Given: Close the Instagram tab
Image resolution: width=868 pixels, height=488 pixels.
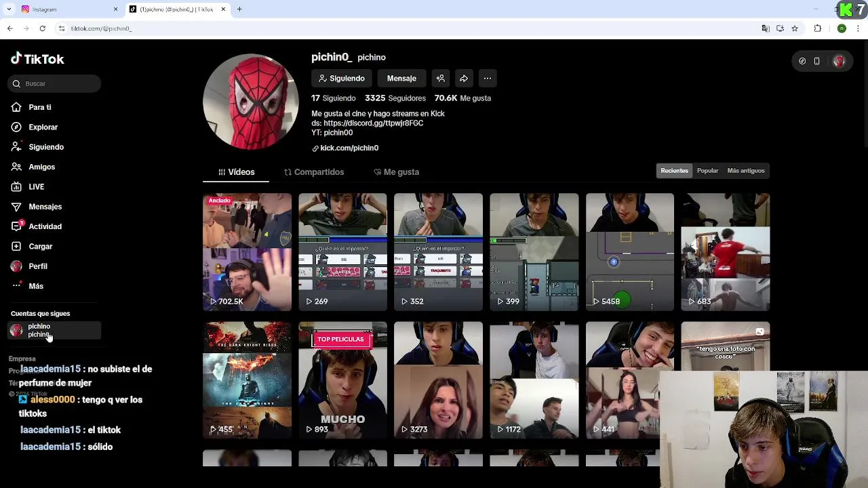Looking at the screenshot, I should tap(115, 9).
